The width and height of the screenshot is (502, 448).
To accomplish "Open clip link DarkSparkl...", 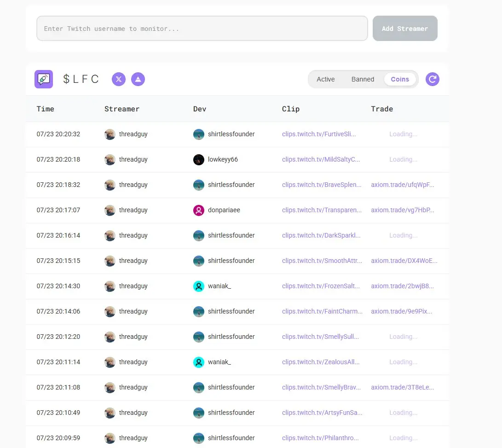I will coord(321,235).
